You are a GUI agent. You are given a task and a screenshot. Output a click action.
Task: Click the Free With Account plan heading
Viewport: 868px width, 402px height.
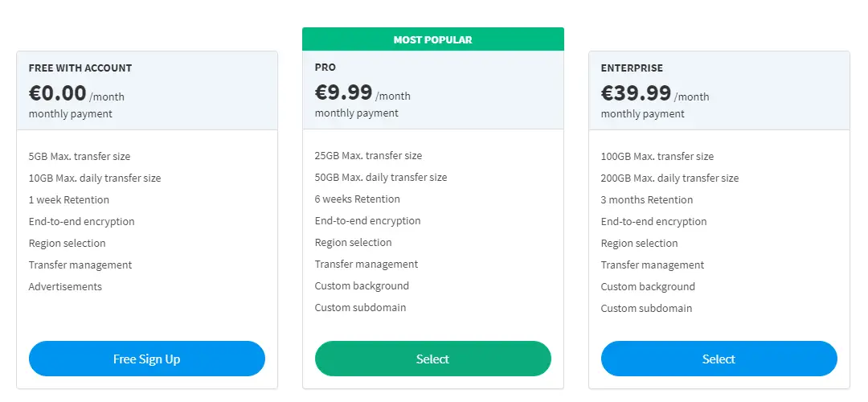[x=80, y=68]
